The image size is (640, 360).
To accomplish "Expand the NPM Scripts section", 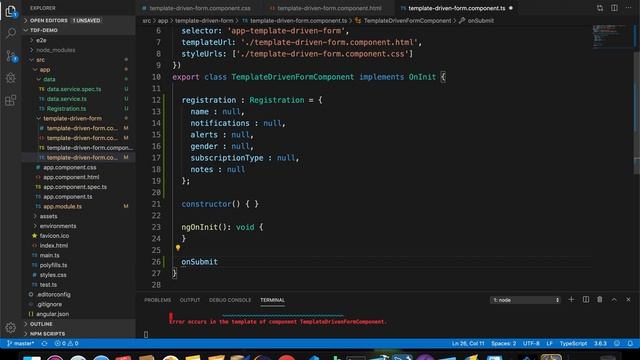I will point(78,334).
